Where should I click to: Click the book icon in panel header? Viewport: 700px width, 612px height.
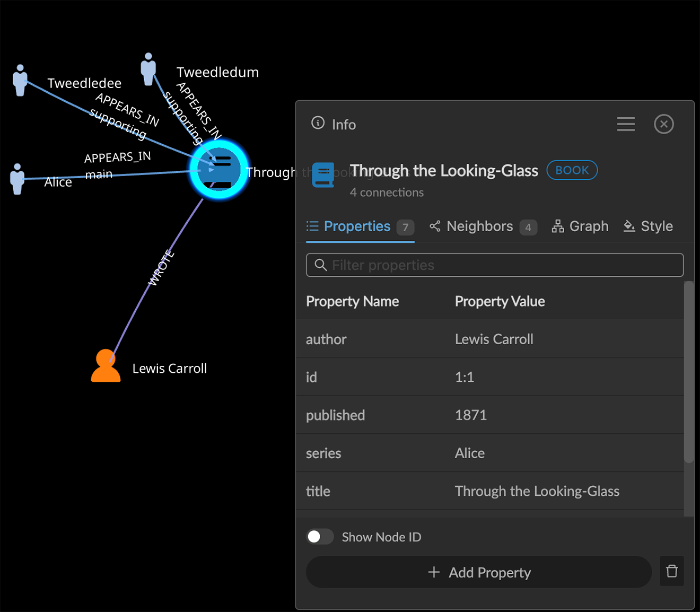[x=323, y=175]
